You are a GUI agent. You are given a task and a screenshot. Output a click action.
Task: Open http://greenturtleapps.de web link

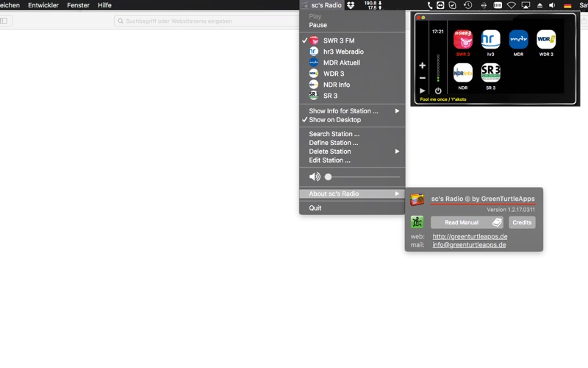(x=470, y=236)
